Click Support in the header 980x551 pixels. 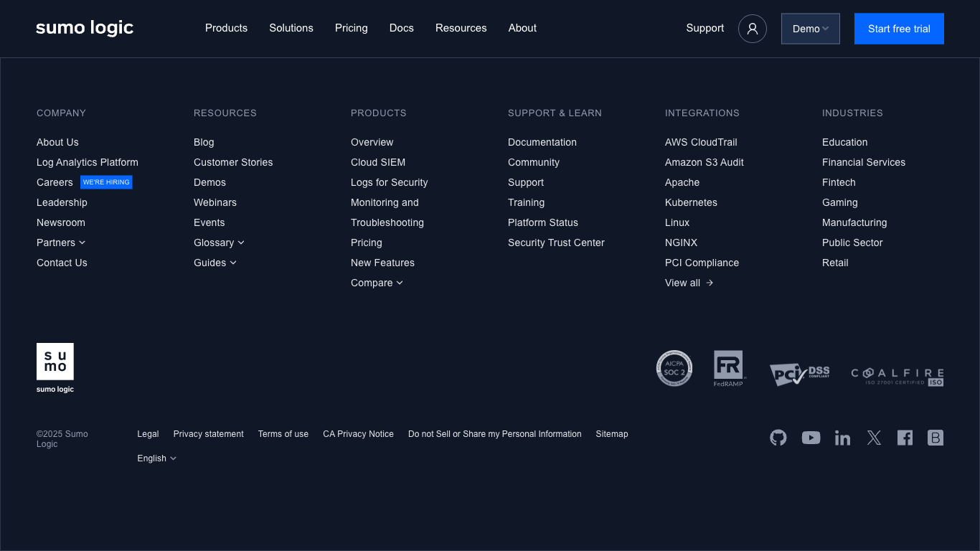pos(705,28)
